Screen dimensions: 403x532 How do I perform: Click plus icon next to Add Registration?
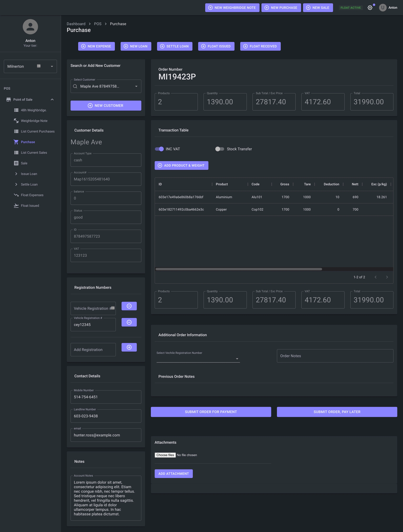click(129, 347)
